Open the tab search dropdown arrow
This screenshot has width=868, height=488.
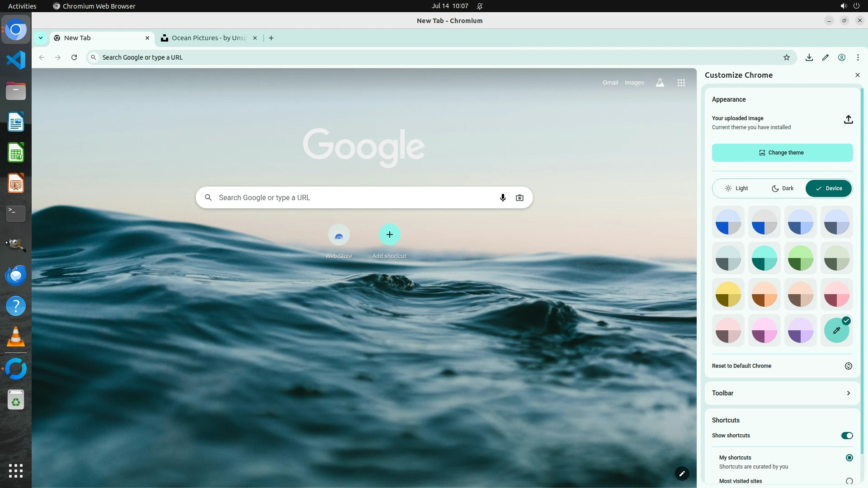click(x=41, y=38)
